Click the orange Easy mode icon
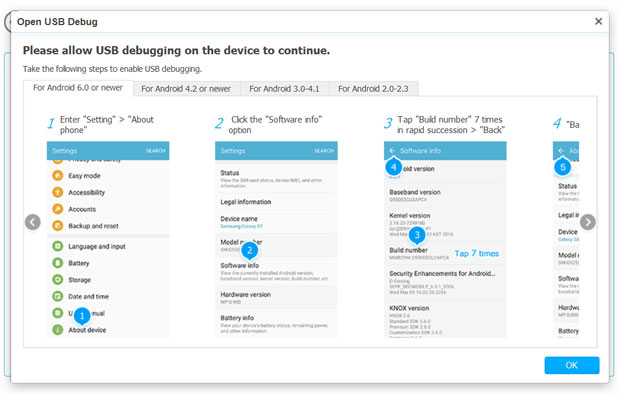Image resolution: width=620 pixels, height=394 pixels. [58, 175]
